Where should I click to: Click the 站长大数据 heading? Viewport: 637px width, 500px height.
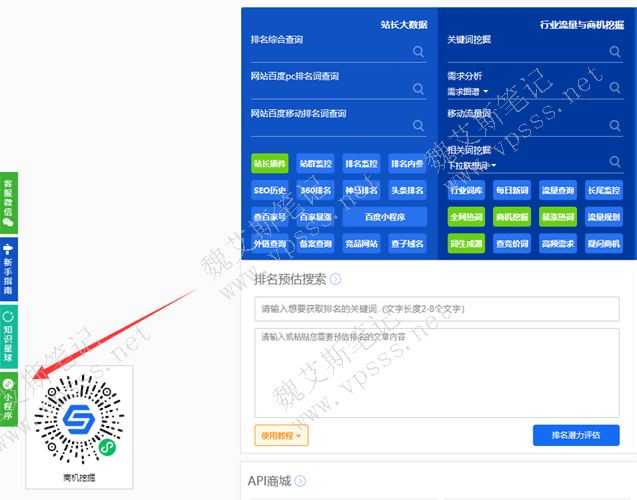point(404,25)
